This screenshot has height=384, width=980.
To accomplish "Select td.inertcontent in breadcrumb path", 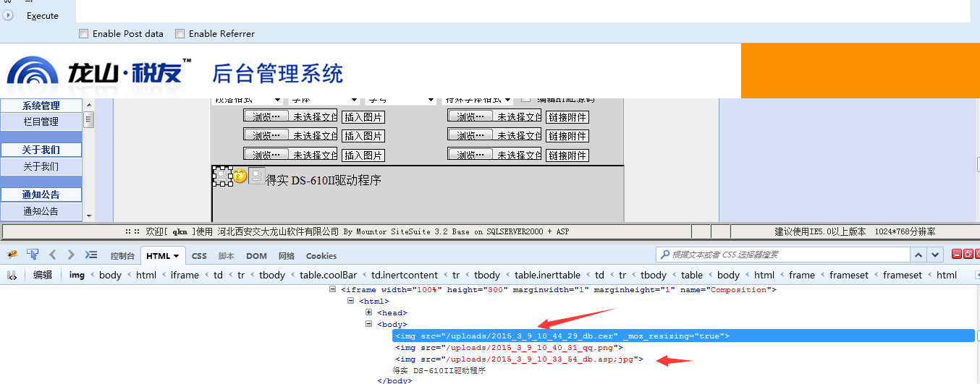I will [x=405, y=275].
